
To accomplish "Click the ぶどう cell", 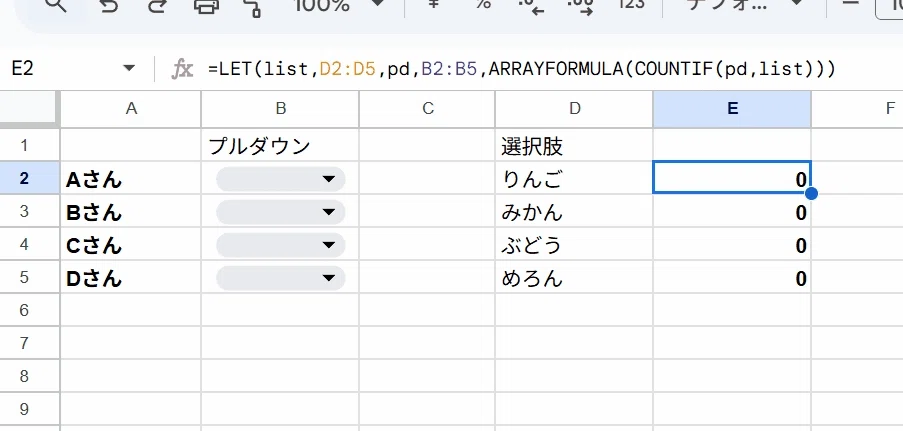I will (x=574, y=244).
